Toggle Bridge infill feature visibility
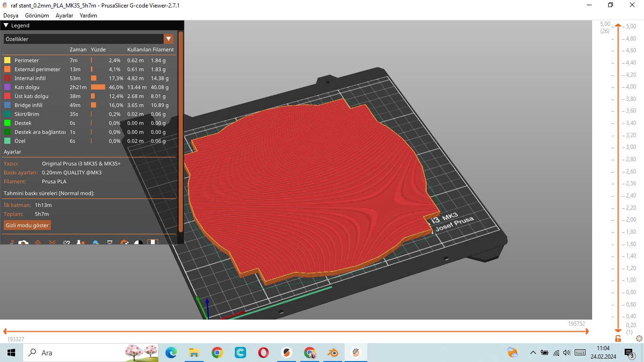The width and height of the screenshot is (644, 362). (x=90, y=105)
